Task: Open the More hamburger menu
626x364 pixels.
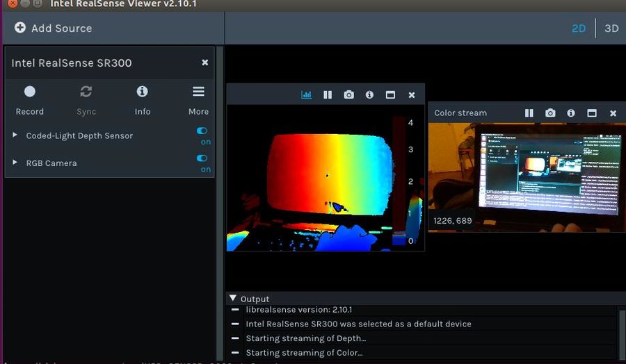Action: click(198, 92)
